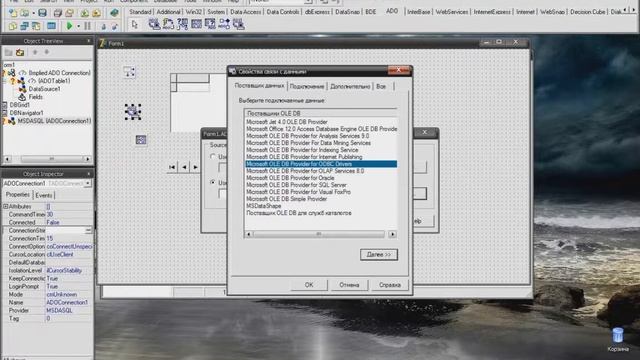Select the MSDASQL ADOConnection1 tree node
The image size is (640, 360).
coord(54,121)
